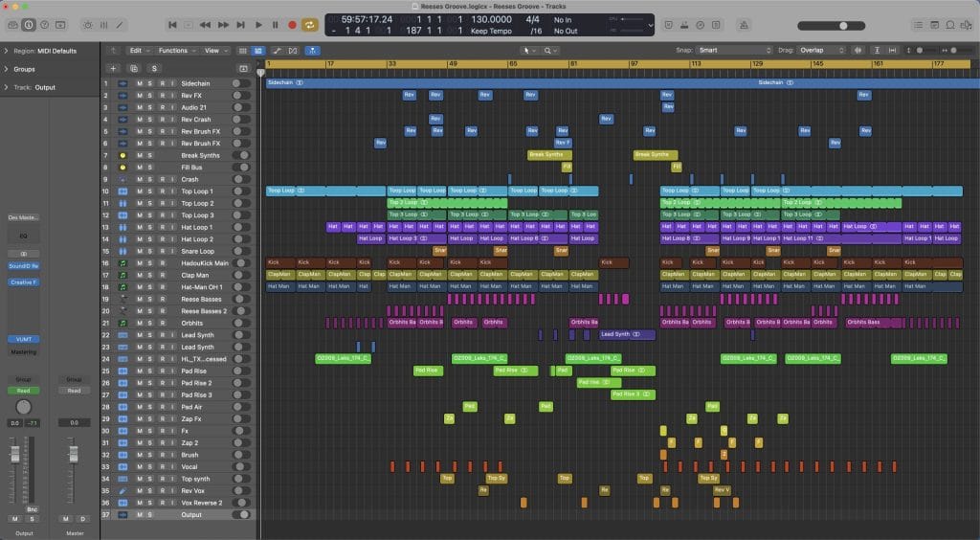The image size is (980, 540).
Task: Click the add new track plus button
Action: tap(113, 68)
